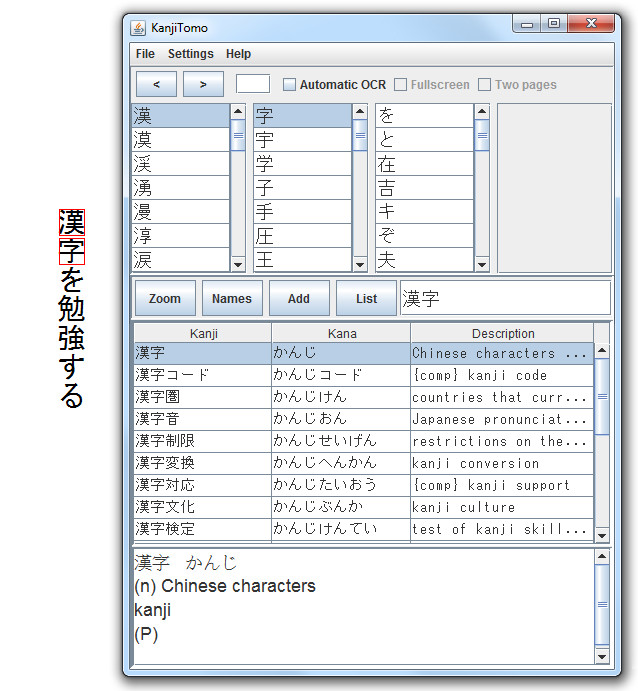Screen dimensions: 638x691
Task: Select candidate 漠 in first character list
Action: pyautogui.click(x=180, y=140)
